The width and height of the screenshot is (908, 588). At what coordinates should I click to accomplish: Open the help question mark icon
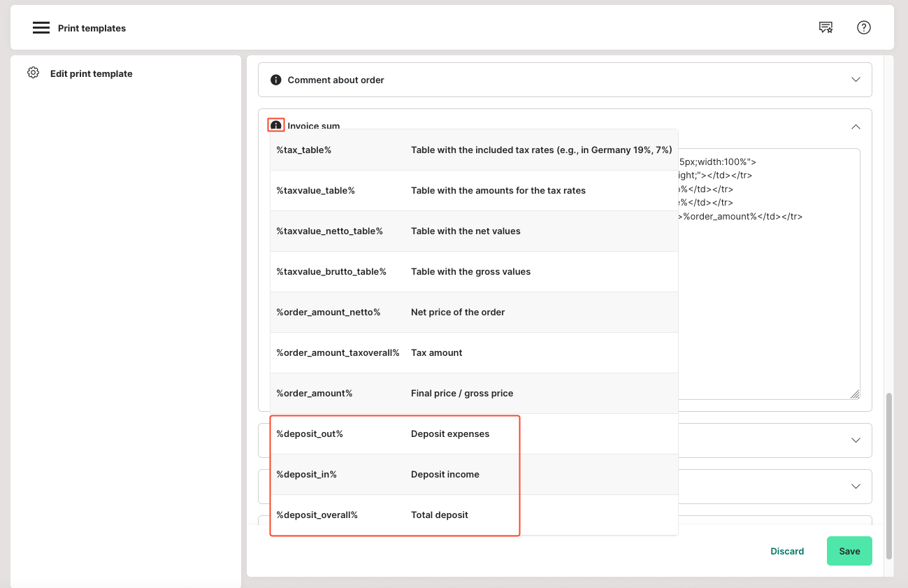tap(864, 28)
